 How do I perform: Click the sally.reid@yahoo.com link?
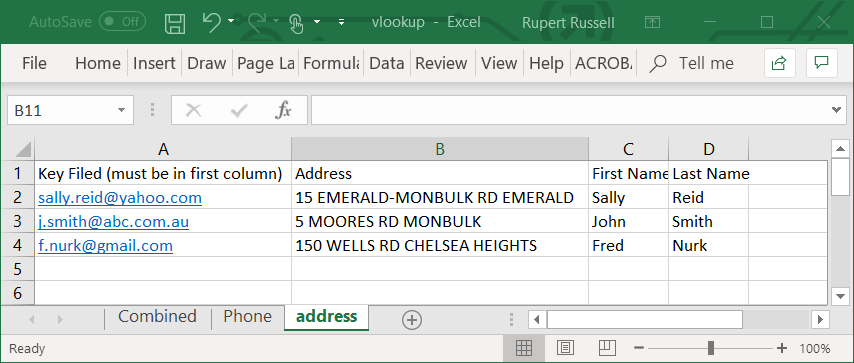tap(120, 197)
